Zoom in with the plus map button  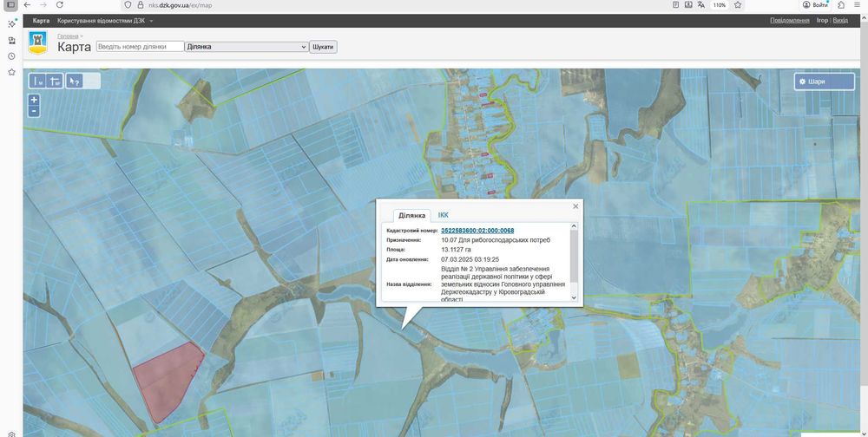point(35,100)
